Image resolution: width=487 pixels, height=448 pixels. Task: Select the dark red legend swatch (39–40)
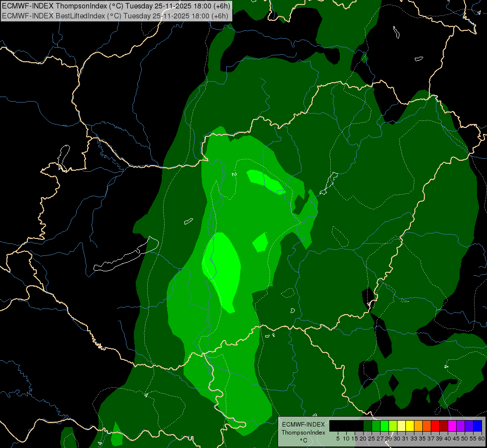[x=444, y=426]
